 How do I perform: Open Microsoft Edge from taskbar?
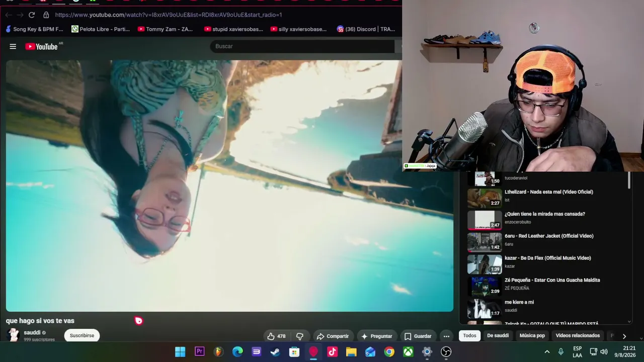237,352
